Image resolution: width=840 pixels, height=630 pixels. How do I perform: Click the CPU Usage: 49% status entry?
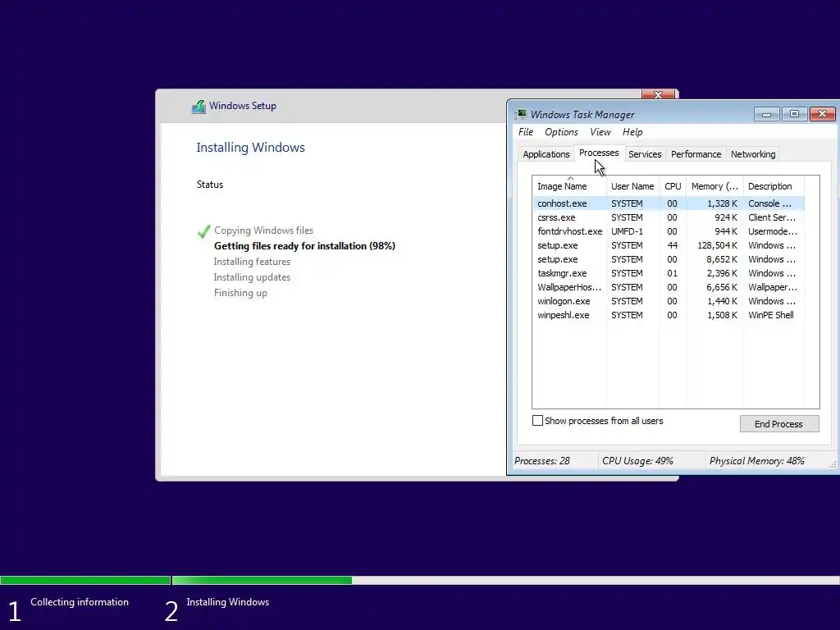click(x=637, y=461)
